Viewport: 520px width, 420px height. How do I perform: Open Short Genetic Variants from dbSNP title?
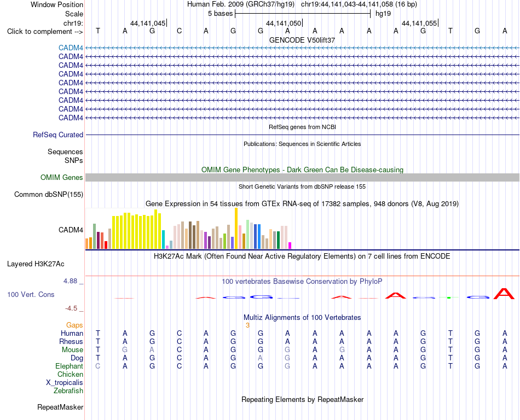pyautogui.click(x=302, y=186)
